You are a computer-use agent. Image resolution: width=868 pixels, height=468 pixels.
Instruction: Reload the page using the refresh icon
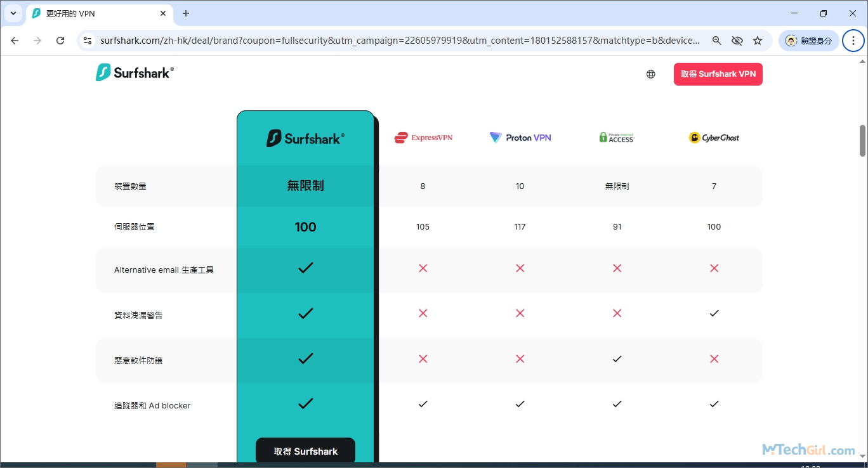click(x=60, y=40)
